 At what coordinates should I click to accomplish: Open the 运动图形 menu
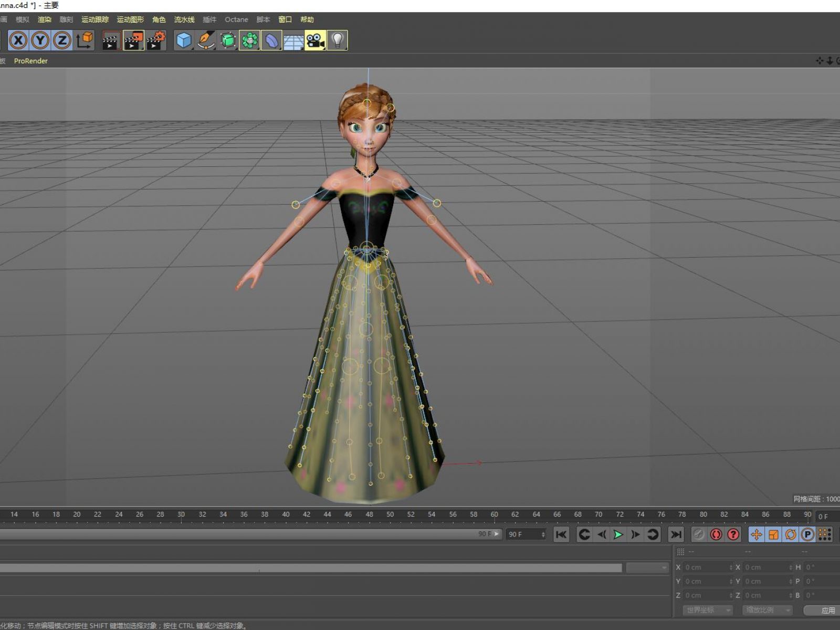pyautogui.click(x=130, y=19)
